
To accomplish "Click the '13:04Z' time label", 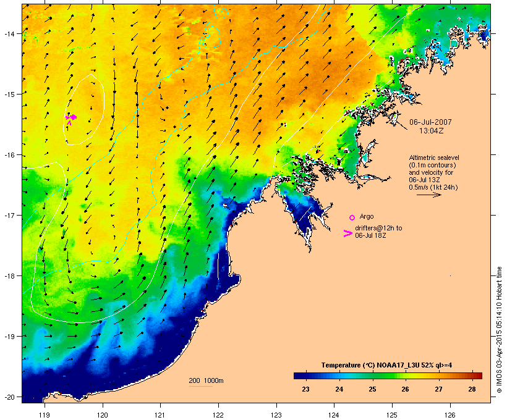I will pos(431,131).
